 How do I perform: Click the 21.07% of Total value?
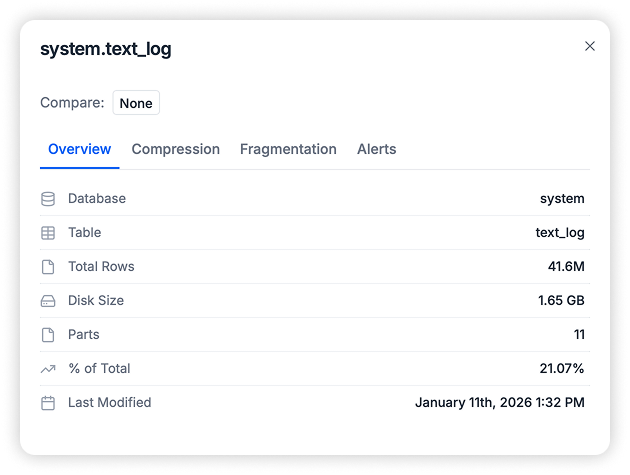(x=562, y=369)
